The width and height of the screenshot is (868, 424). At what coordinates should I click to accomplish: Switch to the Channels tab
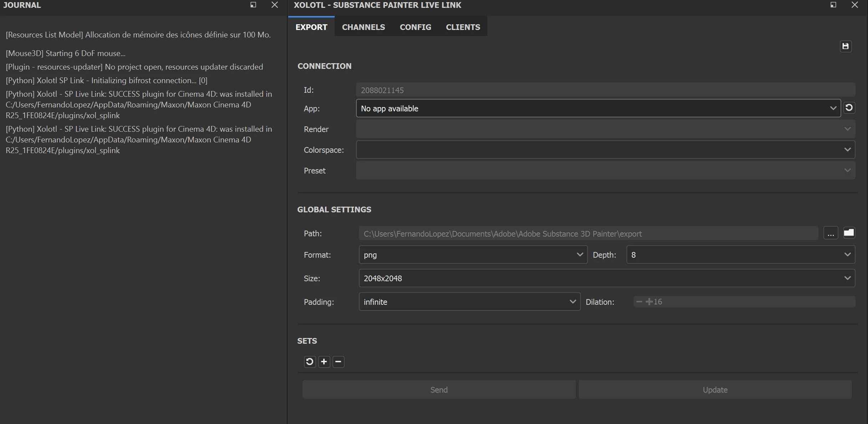click(363, 27)
